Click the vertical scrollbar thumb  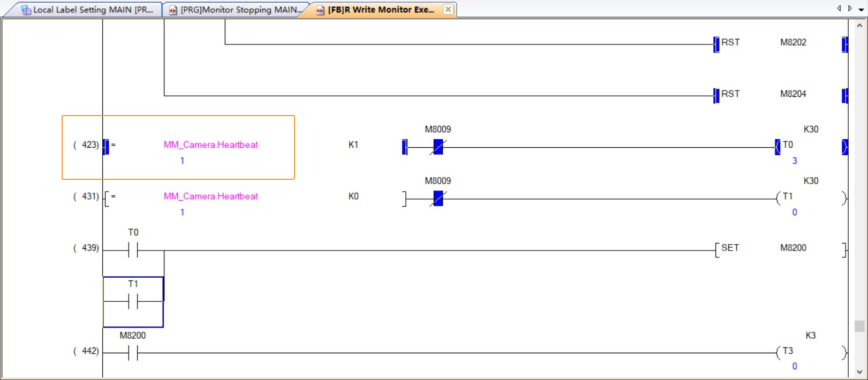coord(859,326)
